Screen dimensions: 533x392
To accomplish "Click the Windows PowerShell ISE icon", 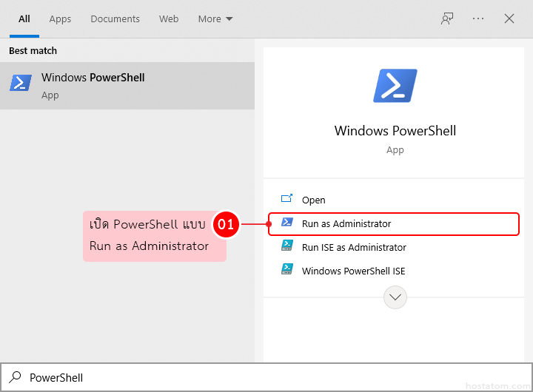I will point(287,271).
